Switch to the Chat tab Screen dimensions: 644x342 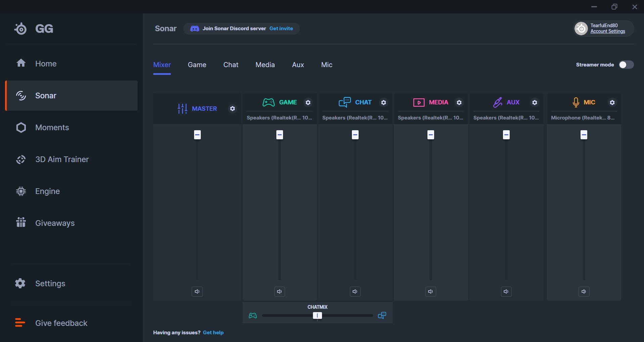click(x=231, y=65)
